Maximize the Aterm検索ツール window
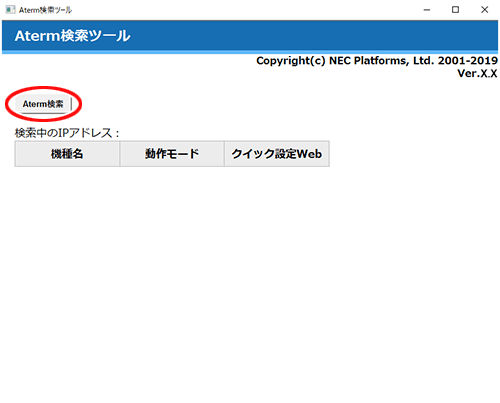500x403 pixels. pos(455,10)
